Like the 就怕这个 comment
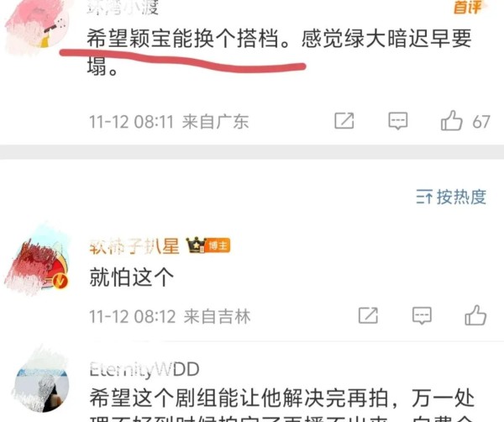 coord(475,315)
